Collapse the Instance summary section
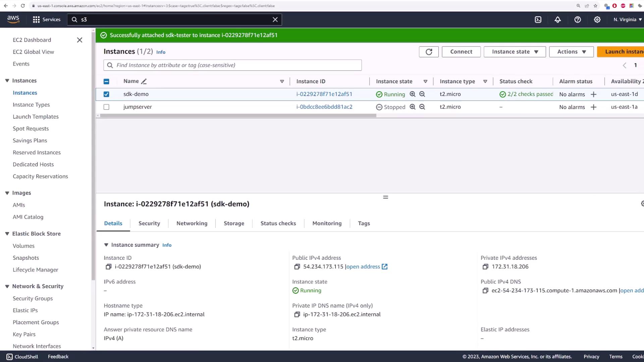The width and height of the screenshot is (644, 362). [106, 245]
